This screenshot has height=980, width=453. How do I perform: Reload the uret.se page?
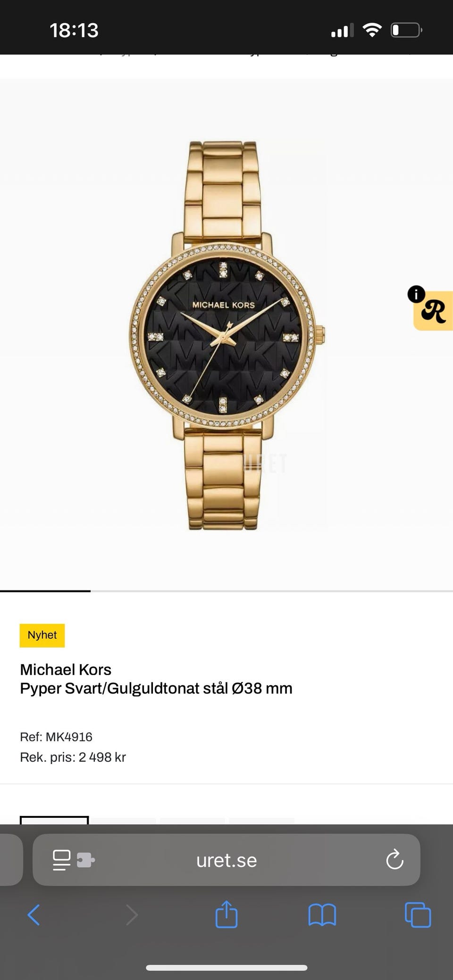click(x=394, y=860)
